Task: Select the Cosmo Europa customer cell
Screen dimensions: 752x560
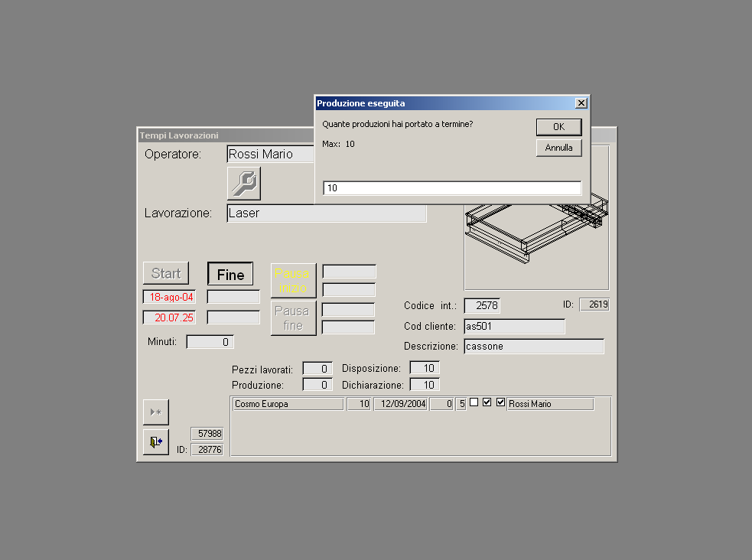Action: click(288, 404)
